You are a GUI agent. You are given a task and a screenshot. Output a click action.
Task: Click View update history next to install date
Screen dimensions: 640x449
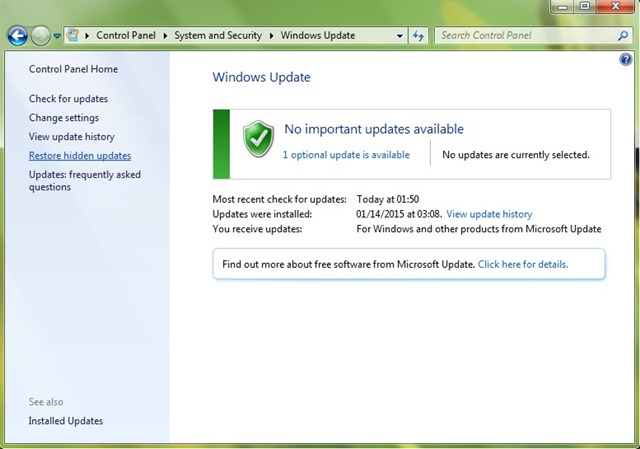[489, 214]
